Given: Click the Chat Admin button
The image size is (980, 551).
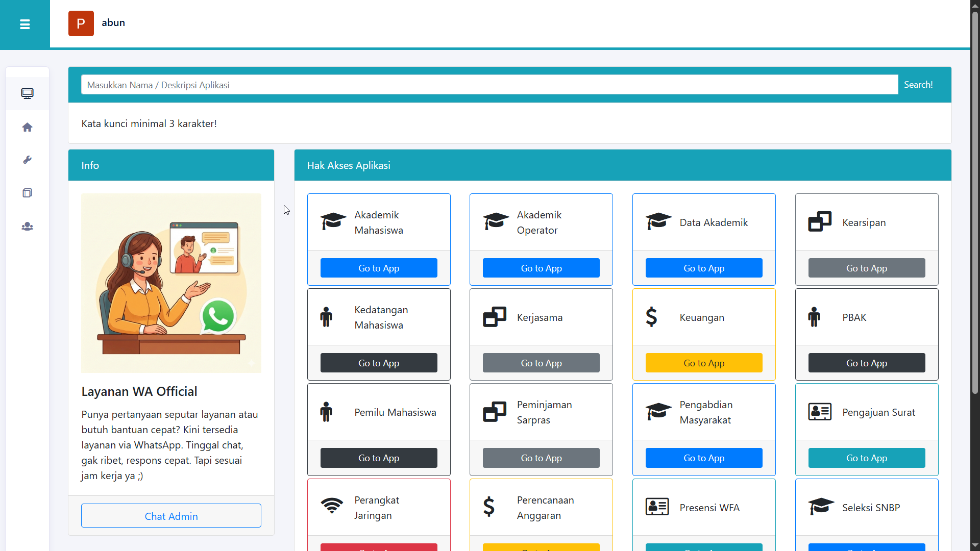Looking at the screenshot, I should [x=171, y=516].
